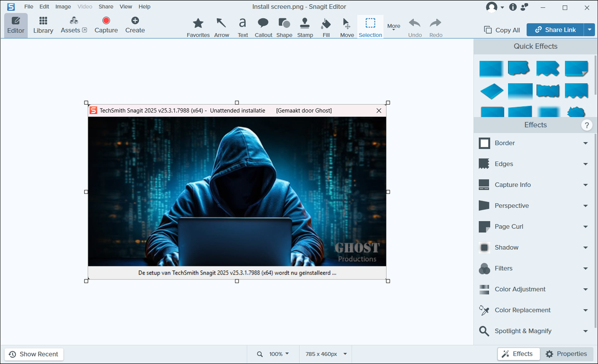The height and width of the screenshot is (364, 598).
Task: Select the Text tool
Action: tap(242, 28)
